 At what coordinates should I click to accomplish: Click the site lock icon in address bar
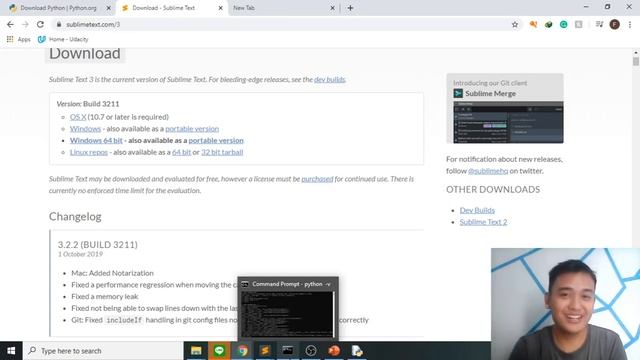click(59, 24)
